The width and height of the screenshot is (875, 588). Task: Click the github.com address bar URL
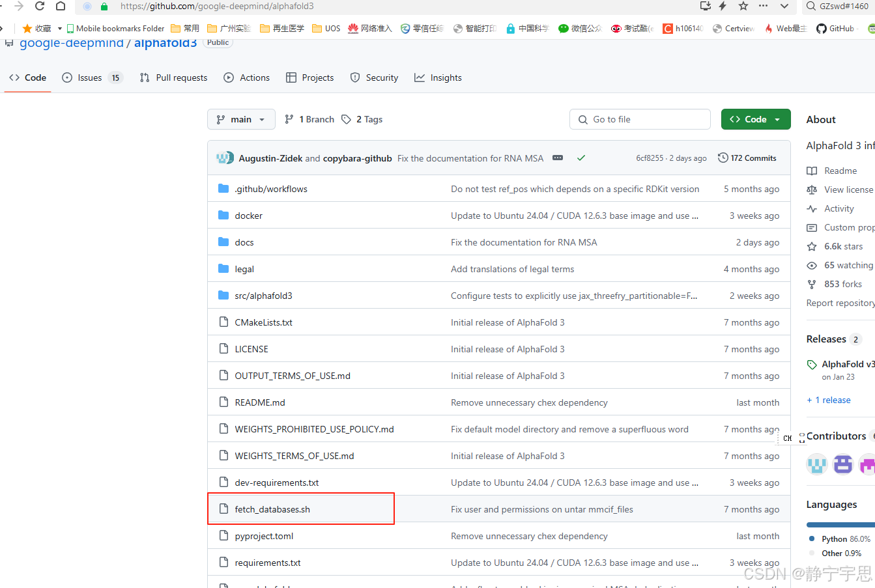pyautogui.click(x=217, y=6)
